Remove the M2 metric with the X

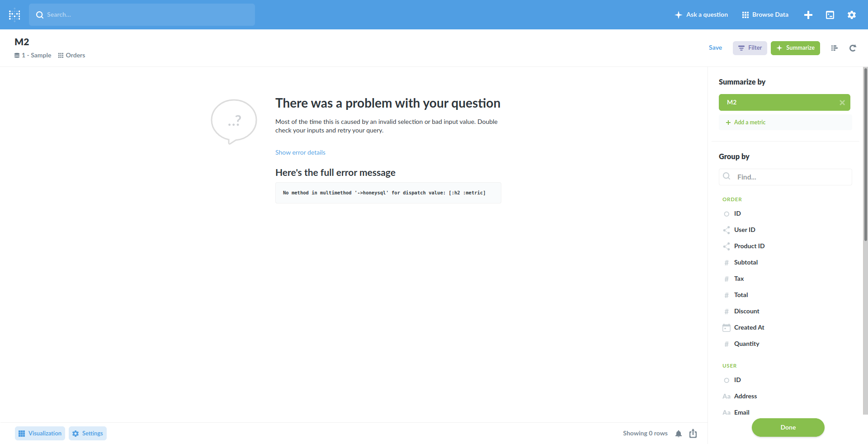pyautogui.click(x=842, y=102)
